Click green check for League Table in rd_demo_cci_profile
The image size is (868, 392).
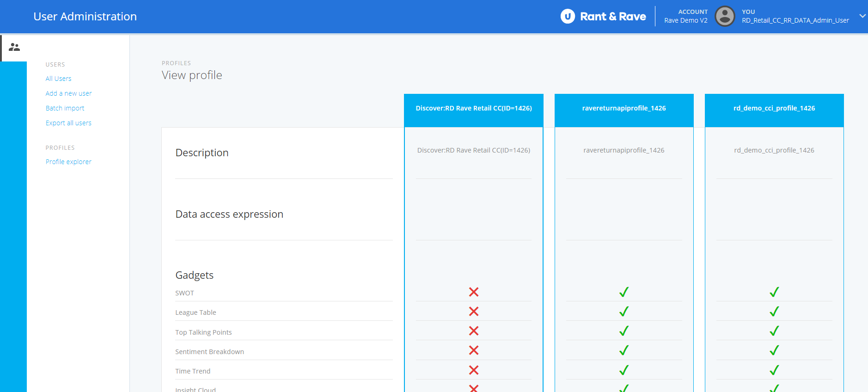click(774, 312)
